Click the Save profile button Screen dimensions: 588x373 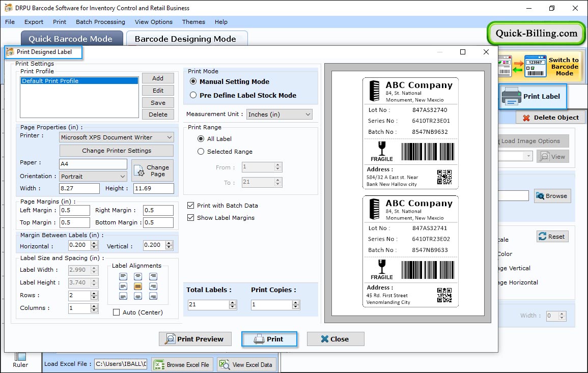click(158, 103)
